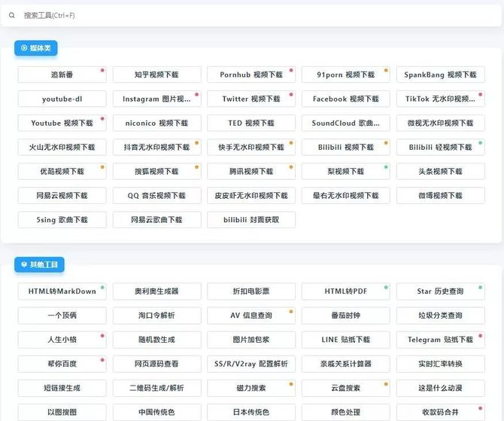Open 实时汇率转换 tool
The height and width of the screenshot is (421, 504).
tap(440, 364)
